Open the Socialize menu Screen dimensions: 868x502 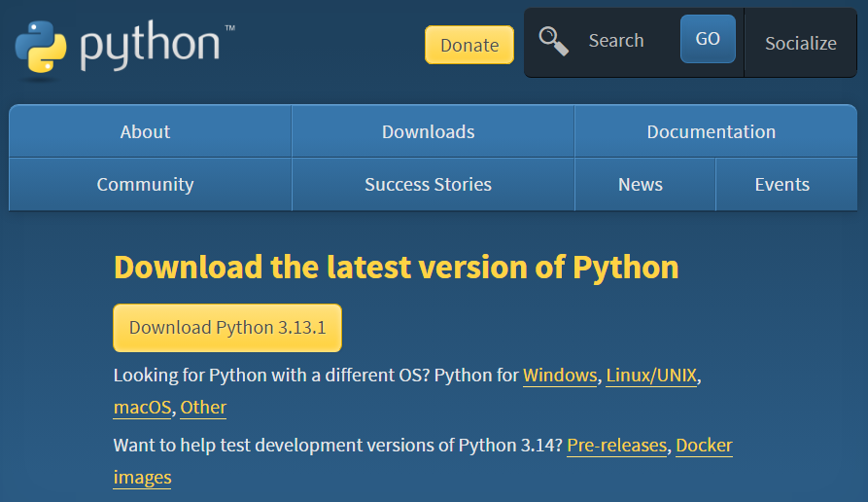pos(801,43)
